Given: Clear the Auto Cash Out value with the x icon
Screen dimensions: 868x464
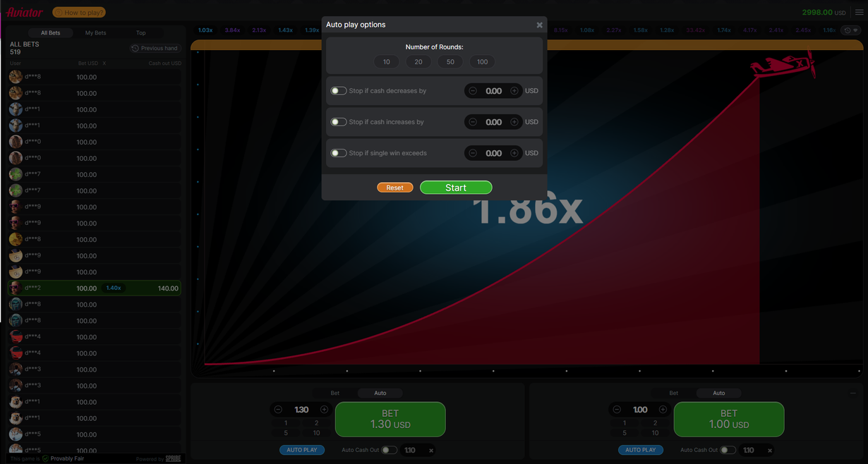Looking at the screenshot, I should (430, 450).
